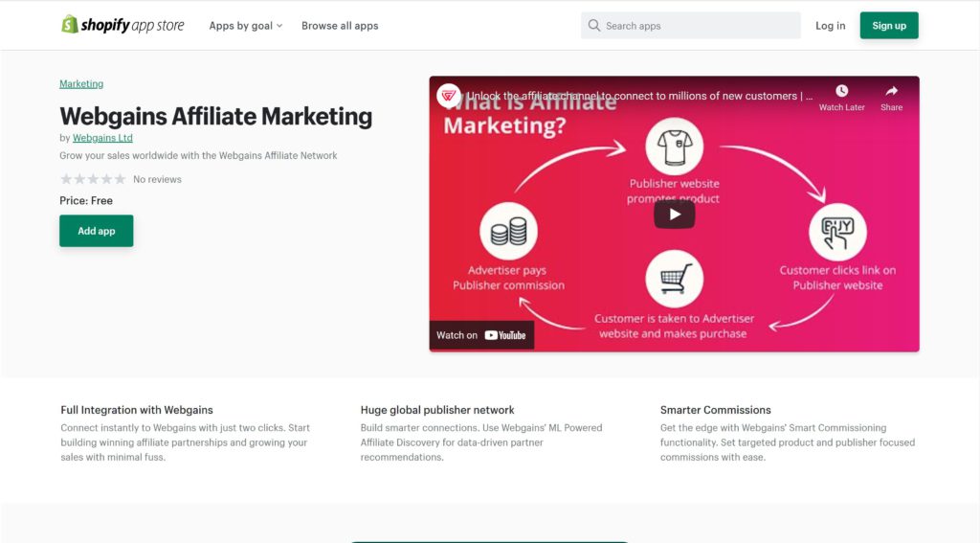Click the shopping cart icon in video
The height and width of the screenshot is (543, 980).
(675, 279)
